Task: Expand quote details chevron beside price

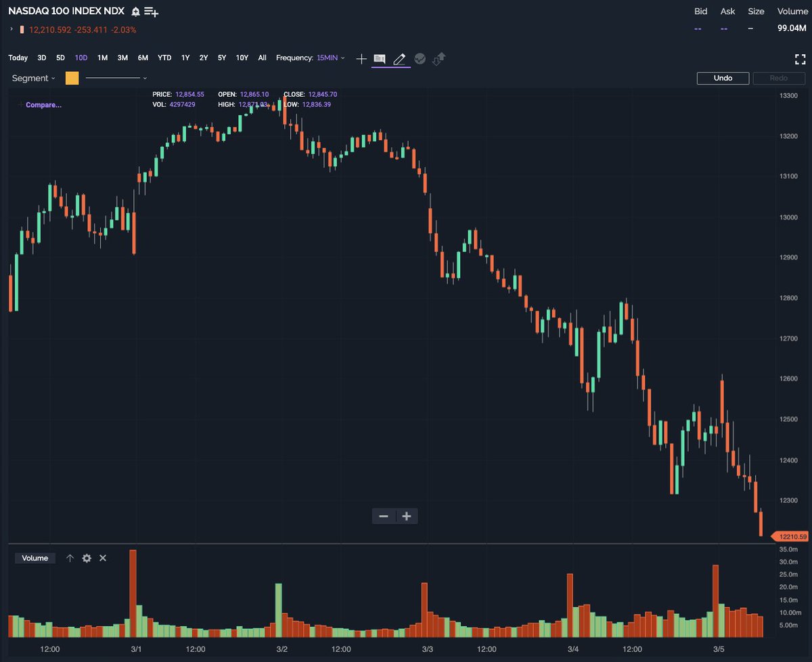Action: 12,29
